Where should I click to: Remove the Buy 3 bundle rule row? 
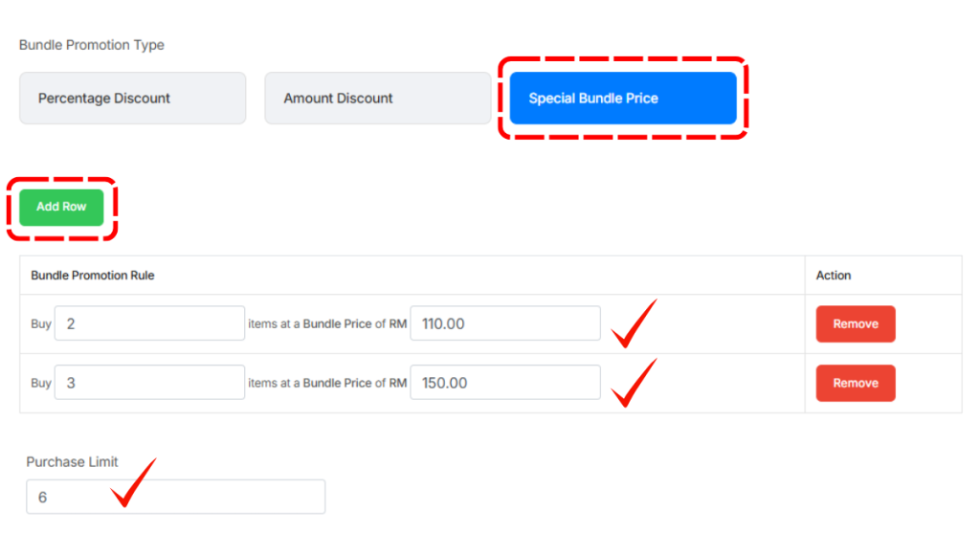pos(855,383)
